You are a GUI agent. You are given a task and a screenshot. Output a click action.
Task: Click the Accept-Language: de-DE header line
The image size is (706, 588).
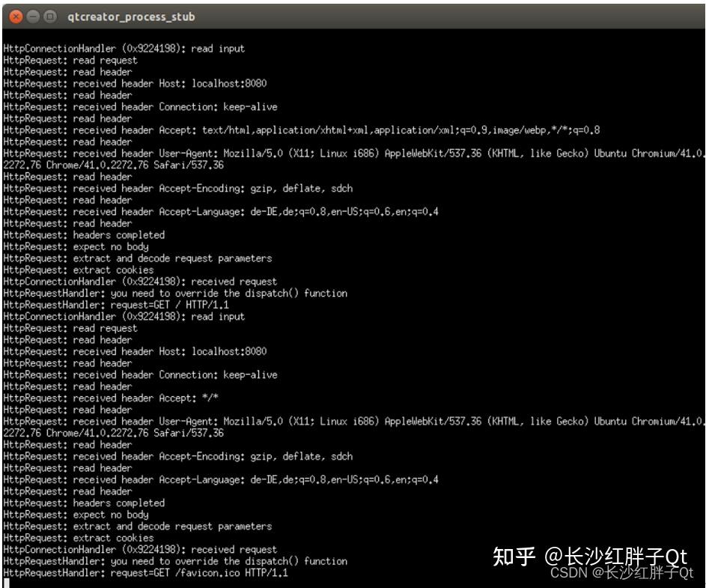coord(172,211)
